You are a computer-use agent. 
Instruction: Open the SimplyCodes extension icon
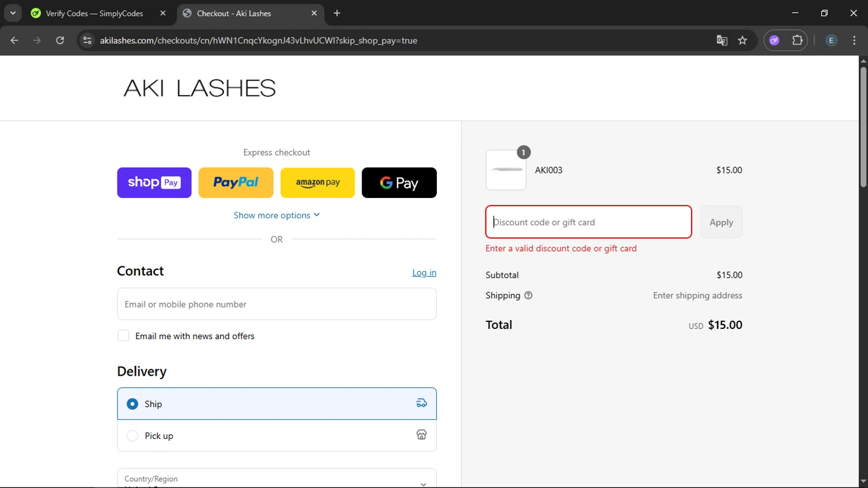pos(774,41)
